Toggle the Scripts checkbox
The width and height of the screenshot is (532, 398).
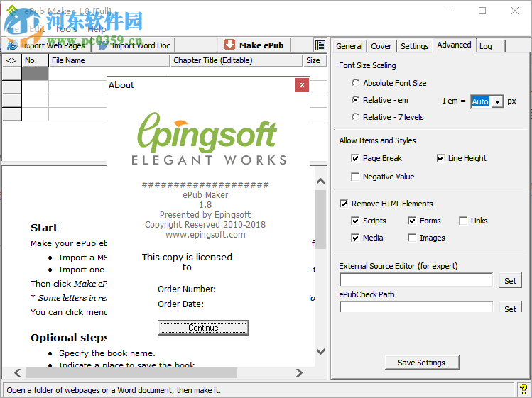(355, 221)
